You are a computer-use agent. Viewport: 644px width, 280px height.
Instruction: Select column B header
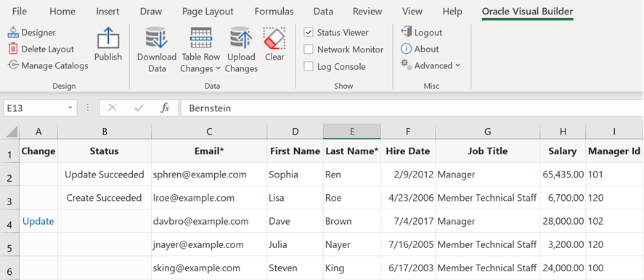[x=105, y=132]
